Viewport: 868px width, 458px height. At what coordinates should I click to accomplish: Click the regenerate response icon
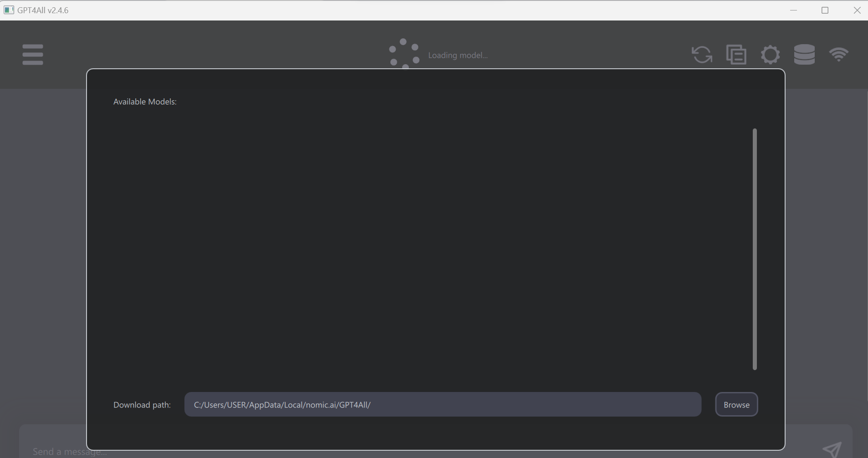[x=701, y=54]
